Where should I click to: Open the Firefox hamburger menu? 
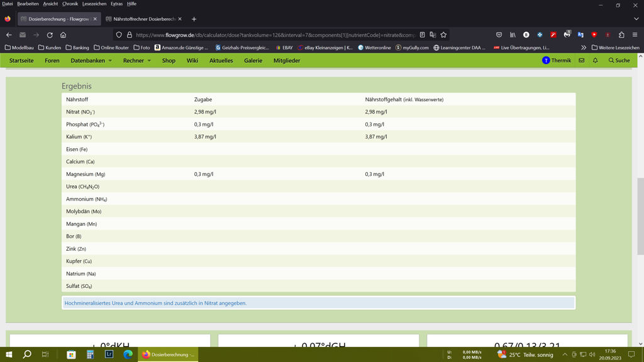635,35
